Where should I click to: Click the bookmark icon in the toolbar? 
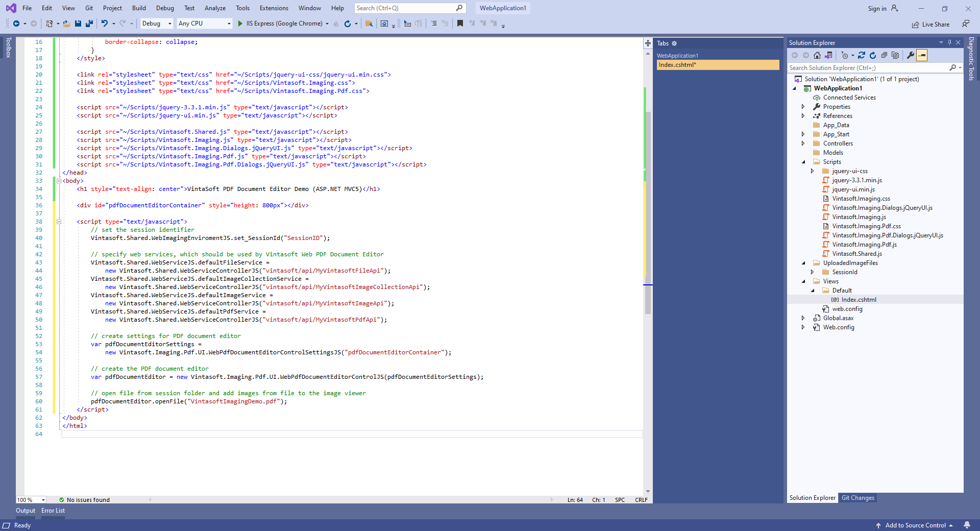(x=460, y=23)
